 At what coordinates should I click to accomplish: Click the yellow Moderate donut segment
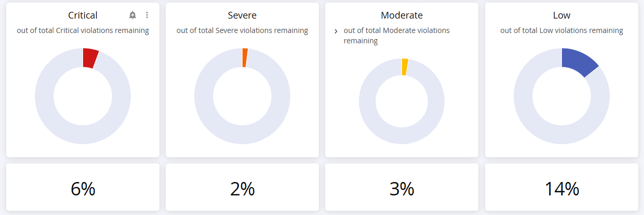(x=405, y=67)
